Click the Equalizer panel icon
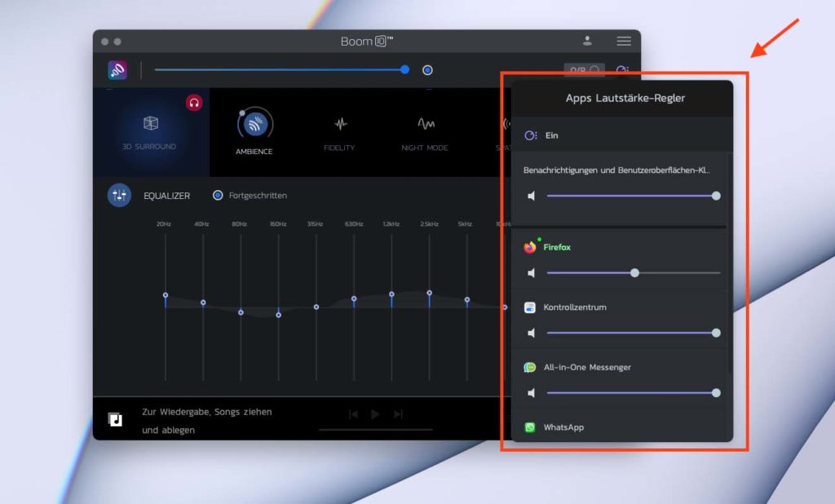835x504 pixels. tap(119, 196)
